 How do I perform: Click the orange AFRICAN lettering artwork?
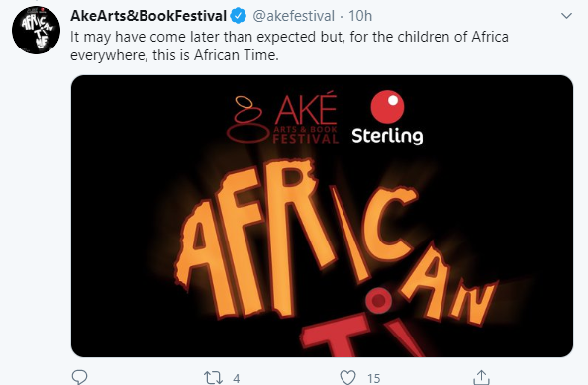(x=334, y=241)
